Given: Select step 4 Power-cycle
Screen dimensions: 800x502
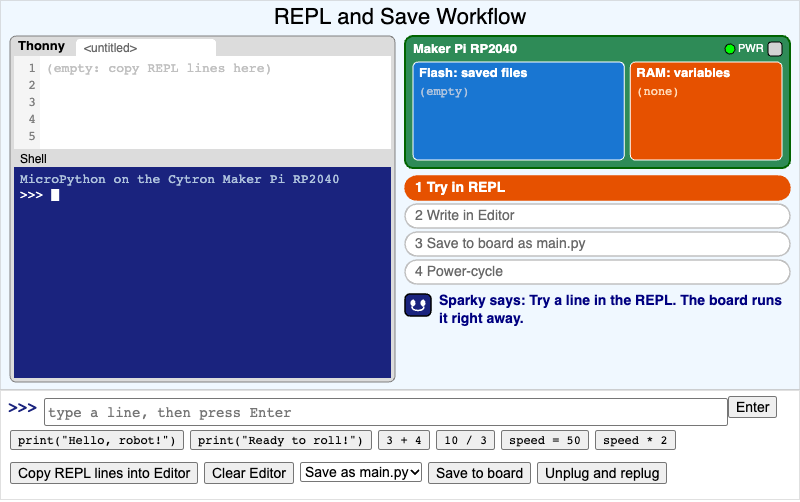Looking at the screenshot, I should [x=597, y=272].
